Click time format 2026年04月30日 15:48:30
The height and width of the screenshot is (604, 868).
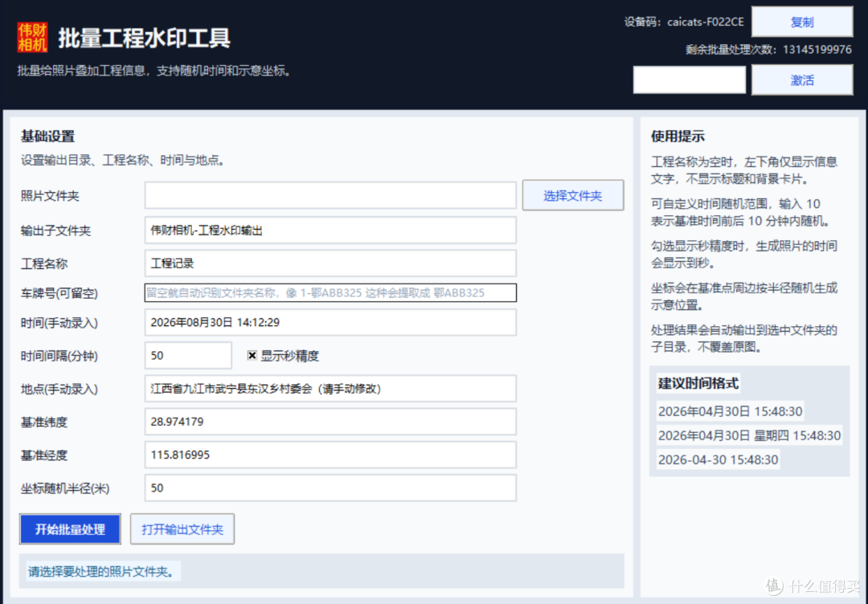pos(730,411)
